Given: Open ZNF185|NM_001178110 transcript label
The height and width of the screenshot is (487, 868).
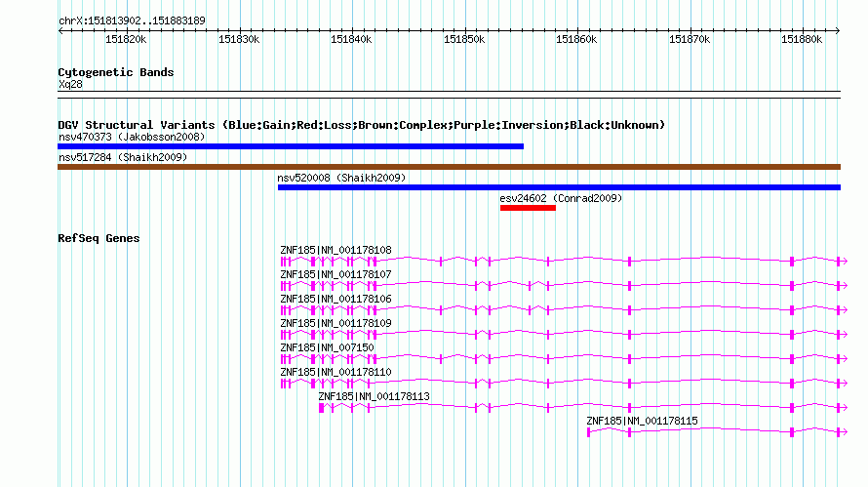Looking at the screenshot, I should 335,372.
